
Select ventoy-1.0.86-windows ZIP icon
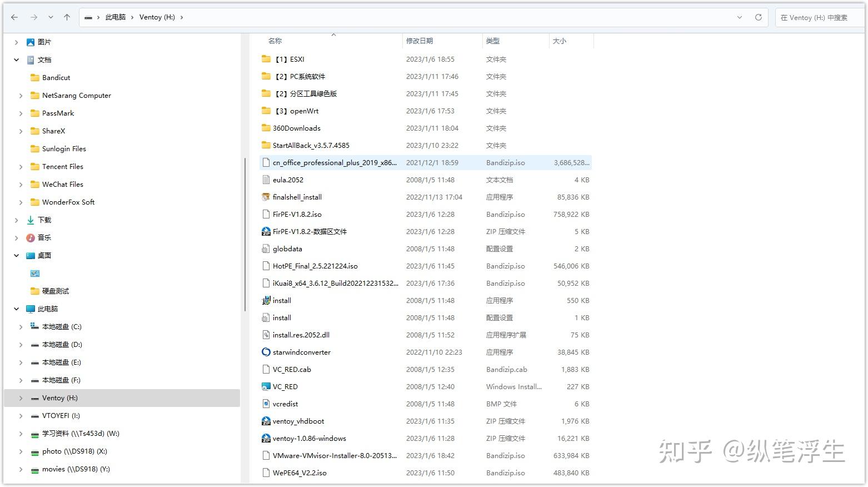[x=266, y=438]
